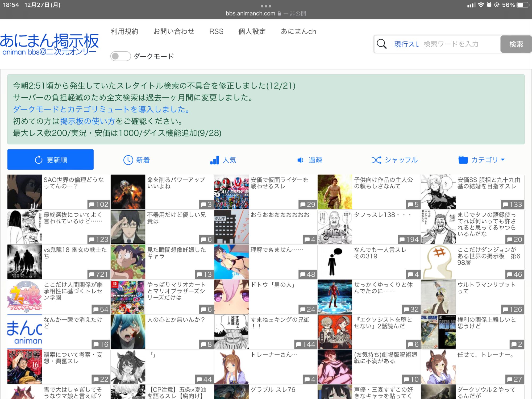Click the カテゴリ folder icon
Screen dimensions: 532x399
coord(463,160)
